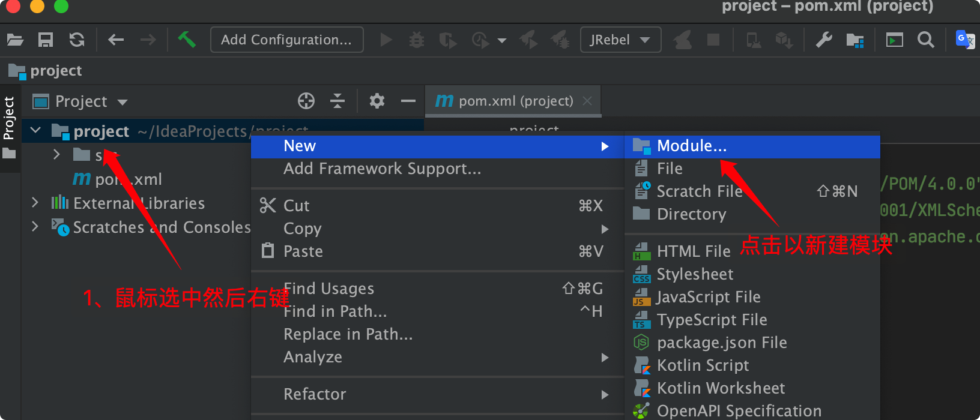Click the Collapse All icon in Project panel
The height and width of the screenshot is (420, 980).
[x=337, y=101]
